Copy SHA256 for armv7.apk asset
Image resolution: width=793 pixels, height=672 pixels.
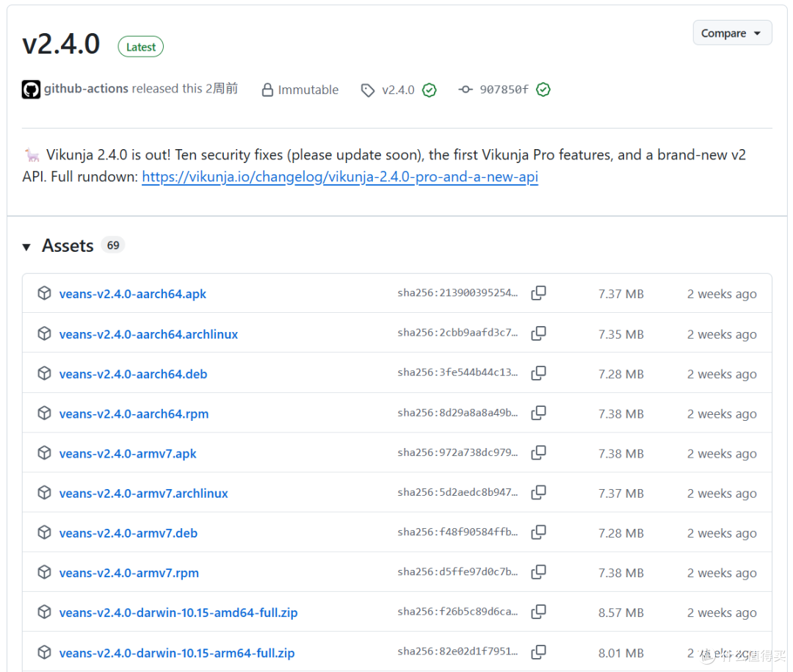[x=539, y=452]
